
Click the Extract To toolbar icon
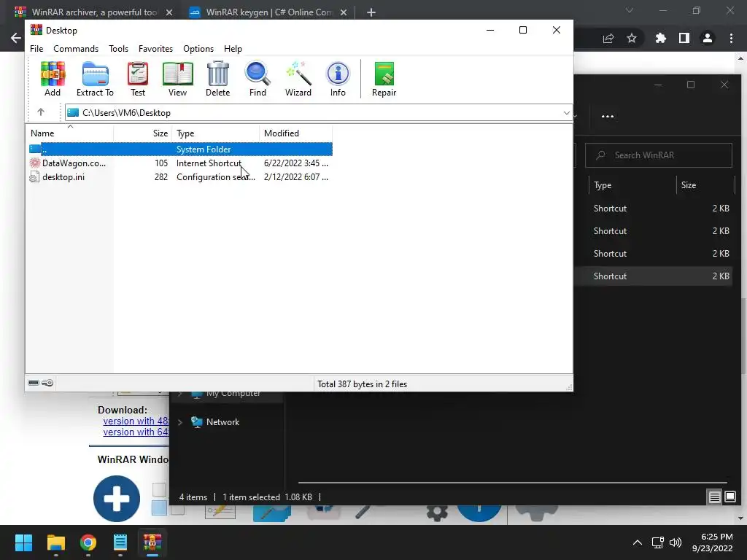(95, 79)
